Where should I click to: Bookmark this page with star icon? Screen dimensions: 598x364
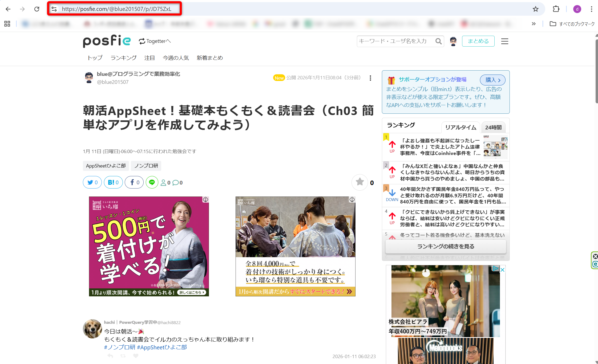coord(535,9)
